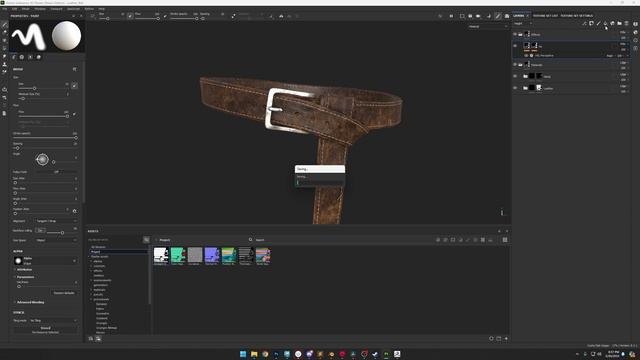Open the File menu
The height and width of the screenshot is (360, 640).
tap(4, 9)
